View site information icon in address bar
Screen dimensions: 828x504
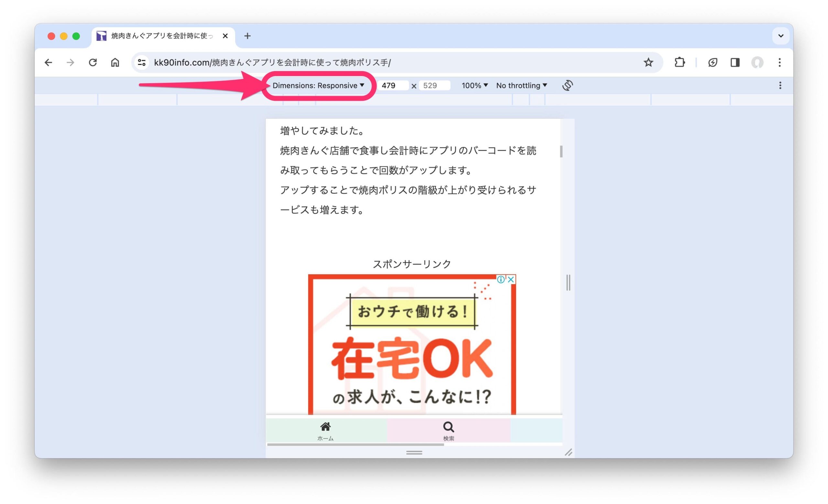[141, 62]
